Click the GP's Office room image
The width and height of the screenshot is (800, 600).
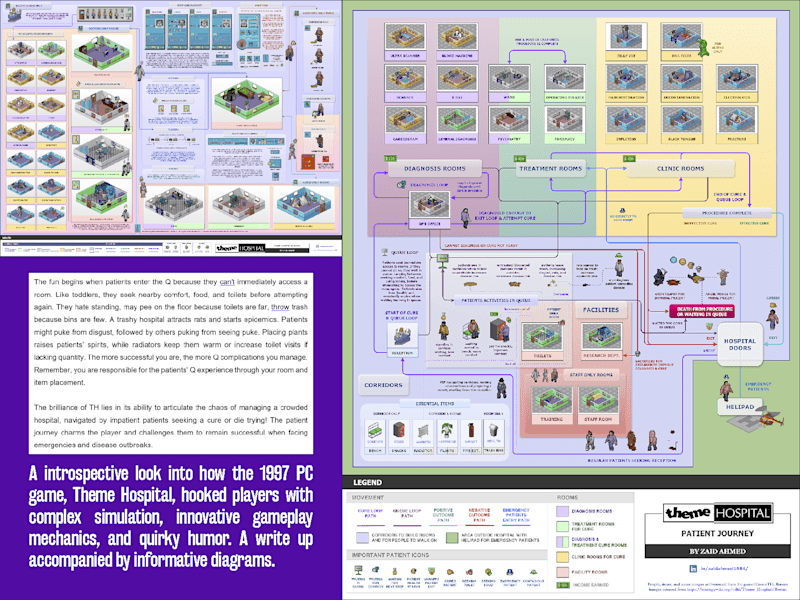pyautogui.click(x=430, y=205)
